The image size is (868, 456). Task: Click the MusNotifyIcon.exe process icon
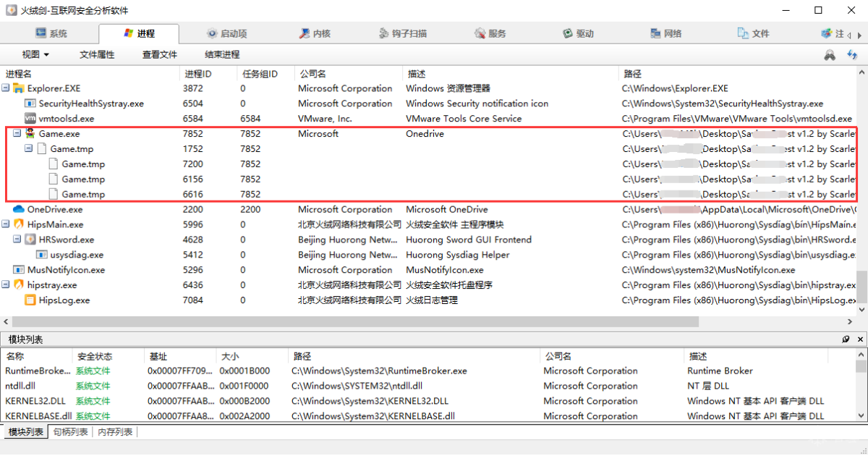pos(19,270)
